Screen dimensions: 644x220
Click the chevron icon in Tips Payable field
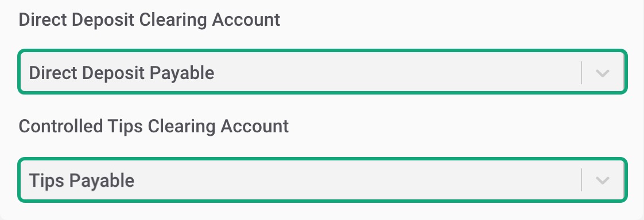602,180
